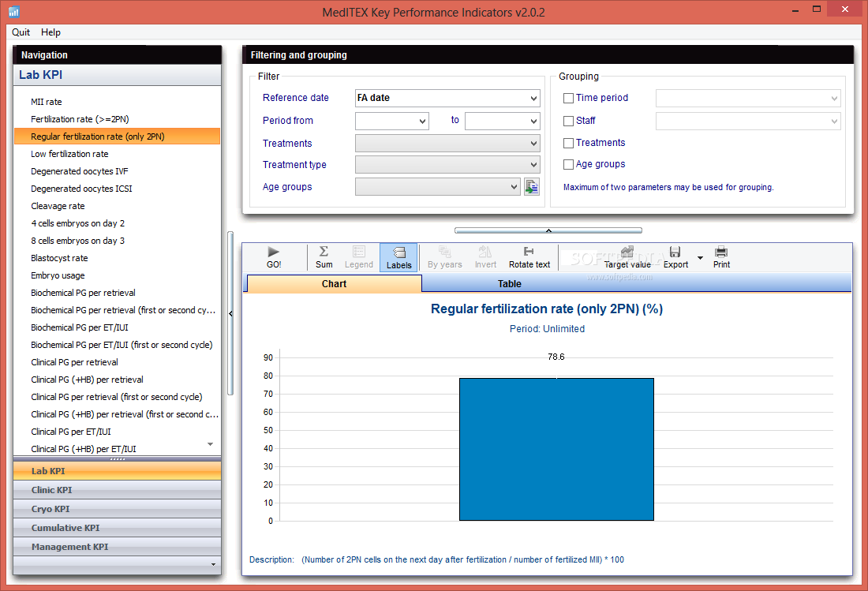This screenshot has height=591, width=868.
Task: Check the Time period grouping checkbox
Action: click(x=568, y=98)
